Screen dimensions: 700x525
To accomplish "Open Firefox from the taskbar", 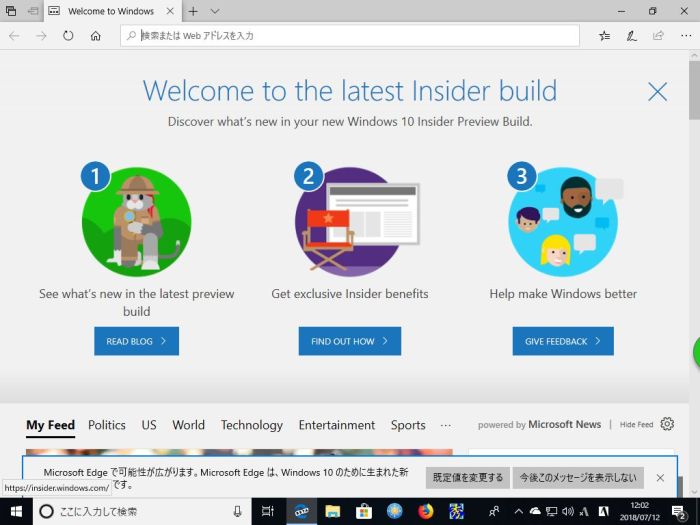I will pyautogui.click(x=425, y=511).
